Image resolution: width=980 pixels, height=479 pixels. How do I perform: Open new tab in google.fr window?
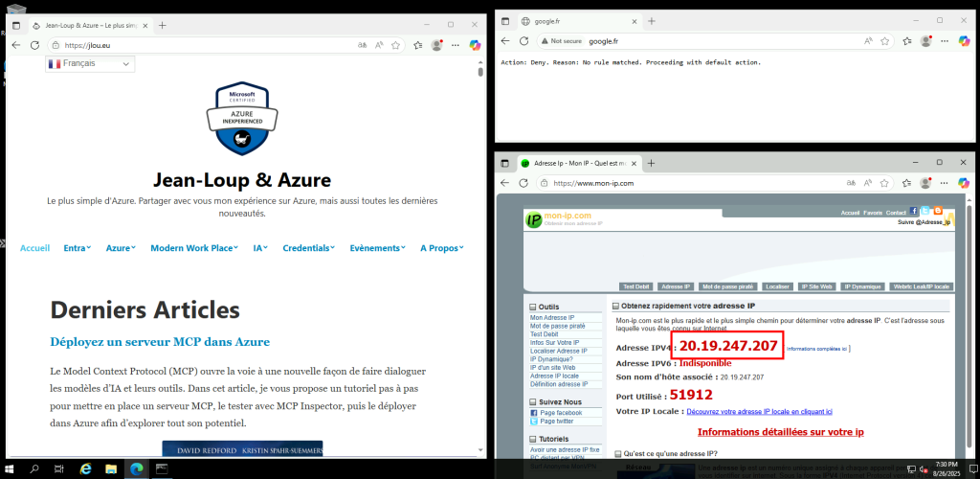[x=652, y=21]
